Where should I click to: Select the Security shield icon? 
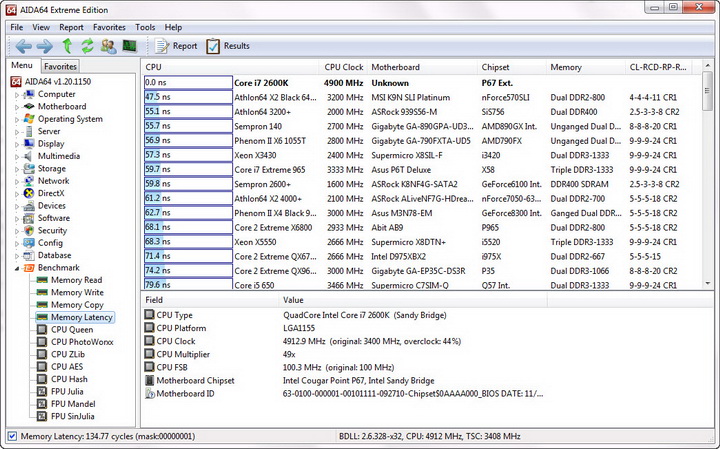(x=29, y=230)
